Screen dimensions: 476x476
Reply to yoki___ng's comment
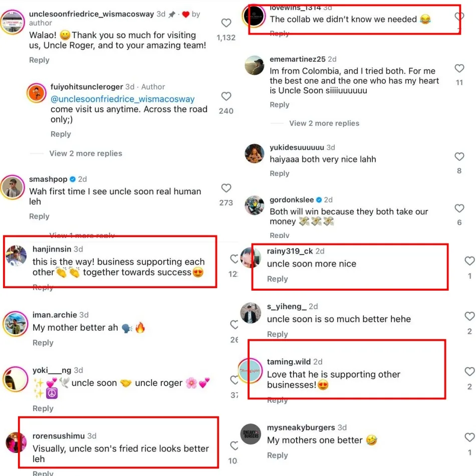coord(43,408)
